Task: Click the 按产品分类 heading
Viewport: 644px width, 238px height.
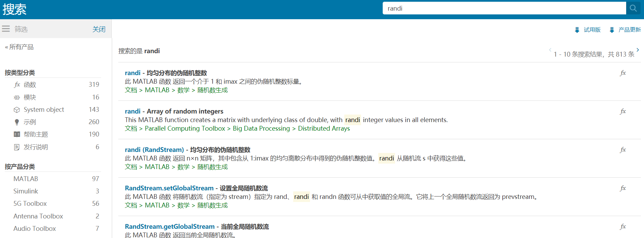Action: (x=20, y=167)
